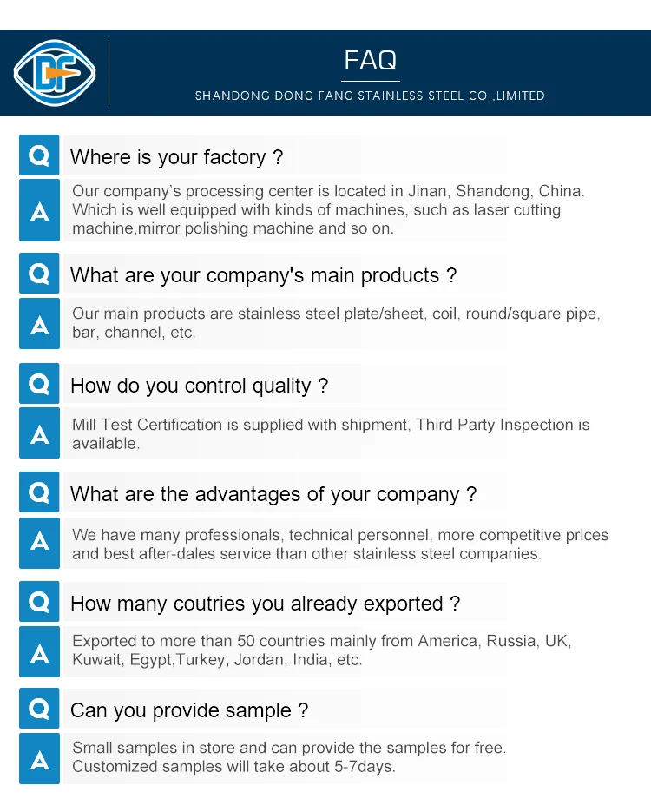
Task: Click the Q icon beside the countries exported question
Action: coord(39,602)
